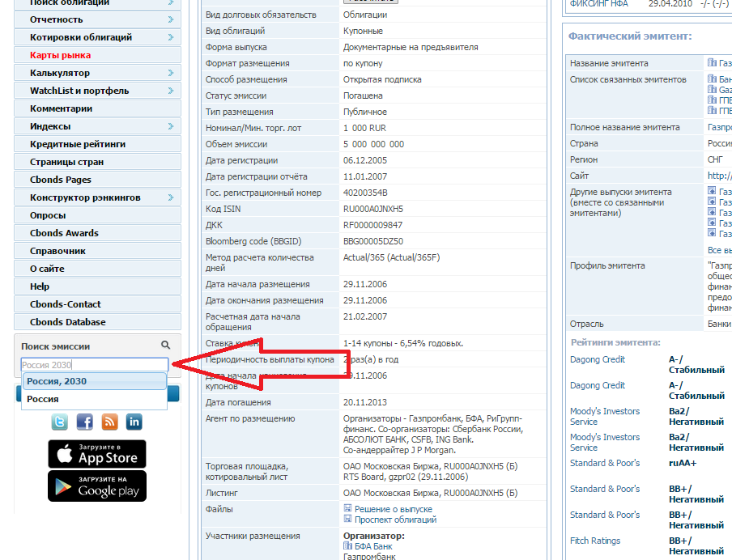This screenshot has height=560, width=732.
Task: Open the Карты рынка menu item
Action: point(60,55)
